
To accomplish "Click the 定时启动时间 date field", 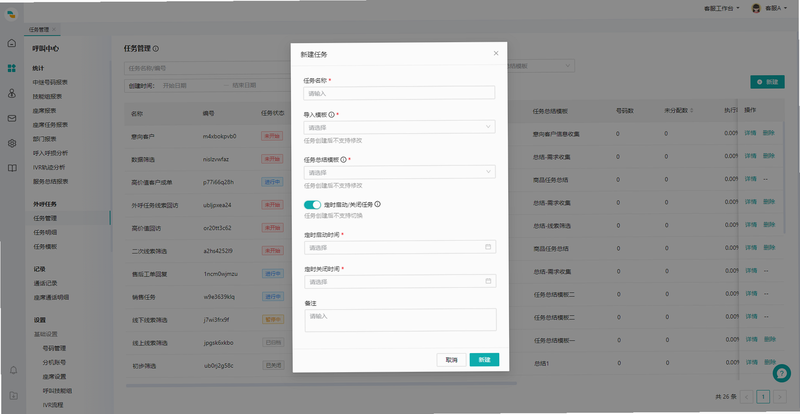I will pyautogui.click(x=400, y=247).
